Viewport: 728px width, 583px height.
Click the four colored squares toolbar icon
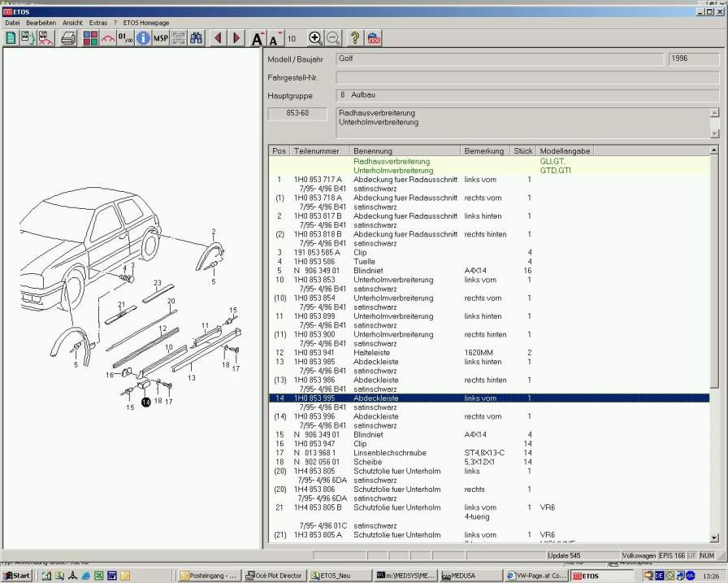pyautogui.click(x=90, y=38)
